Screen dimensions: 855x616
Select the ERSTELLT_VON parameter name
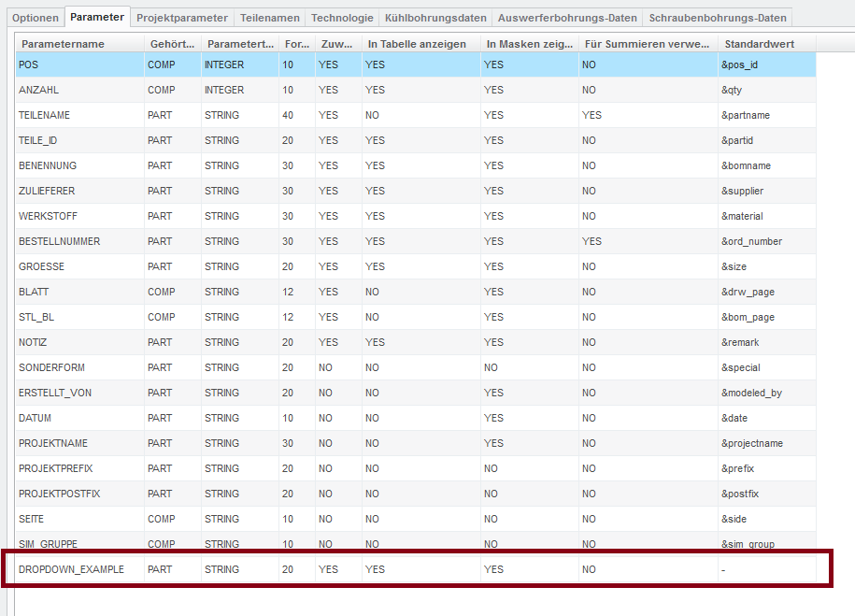pos(79,393)
